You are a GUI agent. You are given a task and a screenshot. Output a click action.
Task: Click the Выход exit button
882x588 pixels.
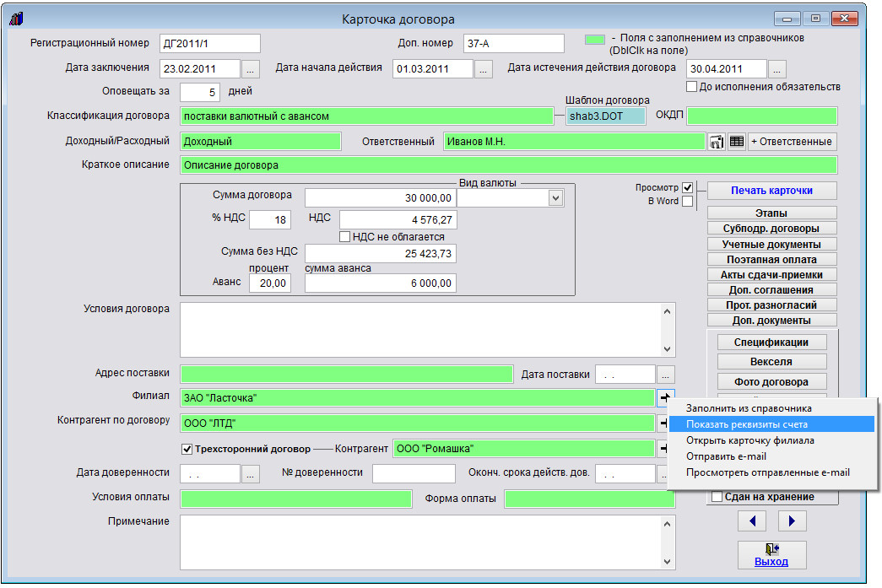click(x=771, y=554)
